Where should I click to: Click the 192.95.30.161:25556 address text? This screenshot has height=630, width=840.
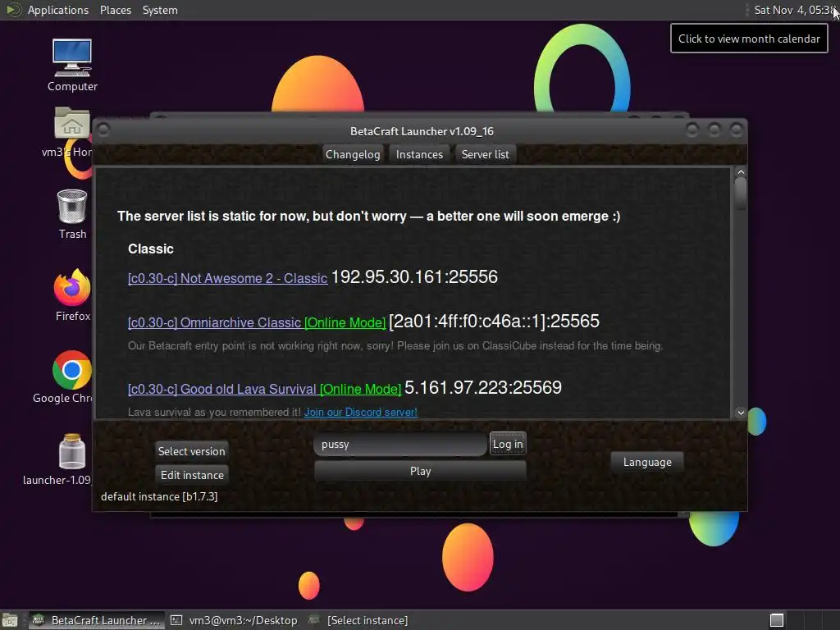point(414,277)
